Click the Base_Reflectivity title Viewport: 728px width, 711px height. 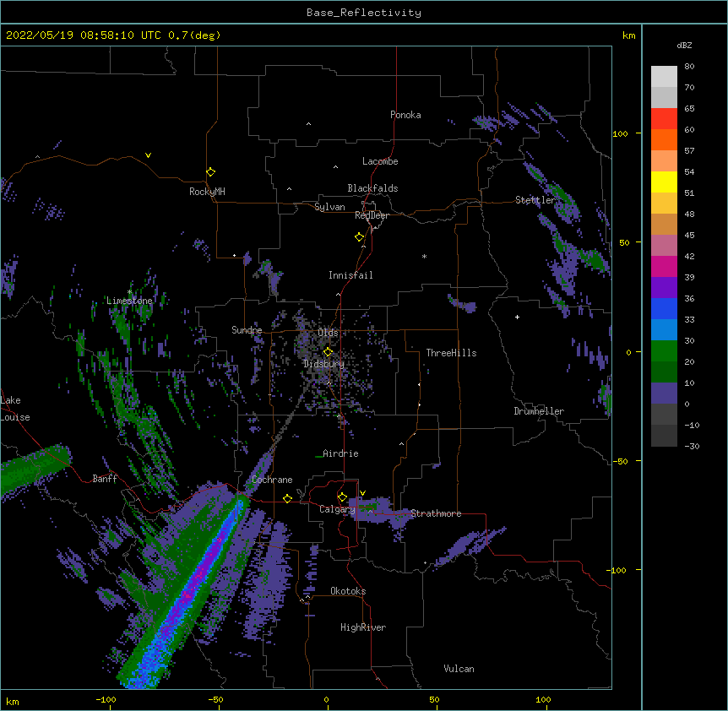coord(364,13)
